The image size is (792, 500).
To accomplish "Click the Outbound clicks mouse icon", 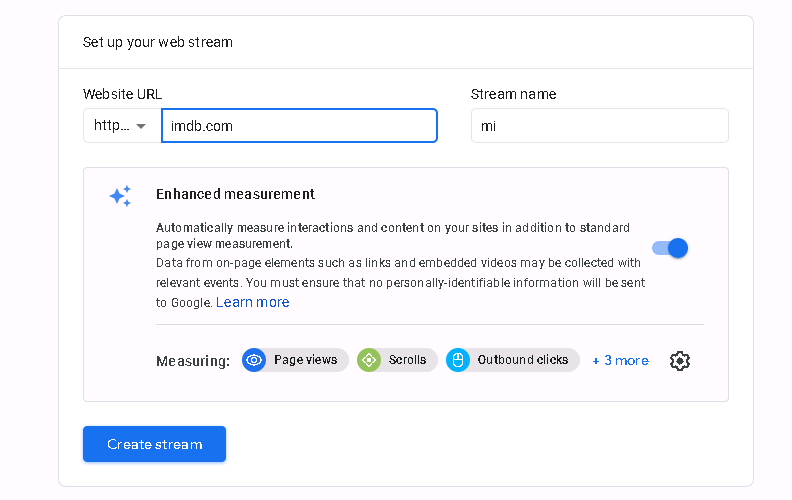I will pyautogui.click(x=458, y=360).
